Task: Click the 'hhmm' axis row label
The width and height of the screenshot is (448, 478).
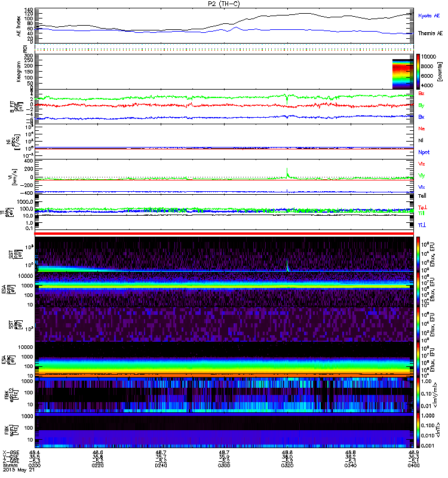Action: tap(9, 465)
